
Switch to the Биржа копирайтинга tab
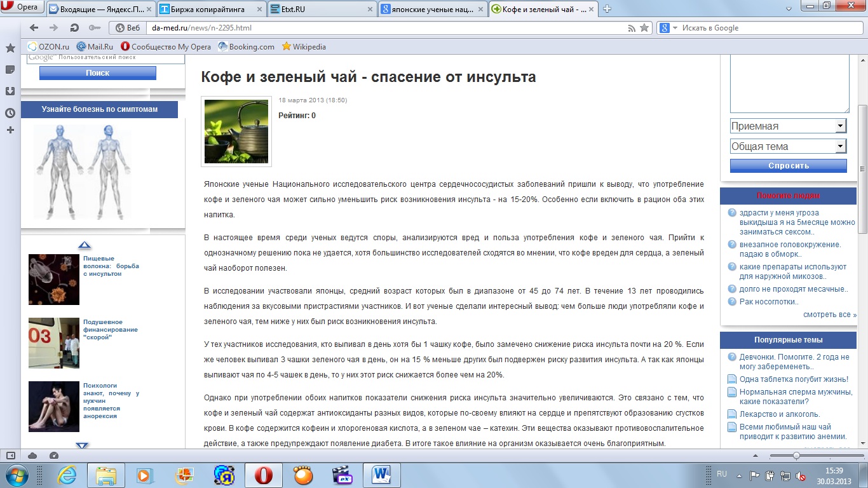pos(210,9)
